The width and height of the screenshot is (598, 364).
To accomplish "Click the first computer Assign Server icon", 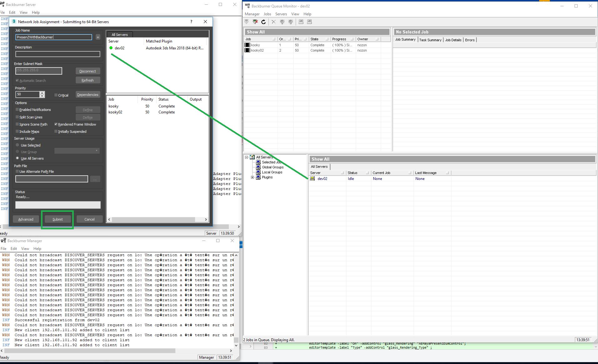I will (x=301, y=22).
